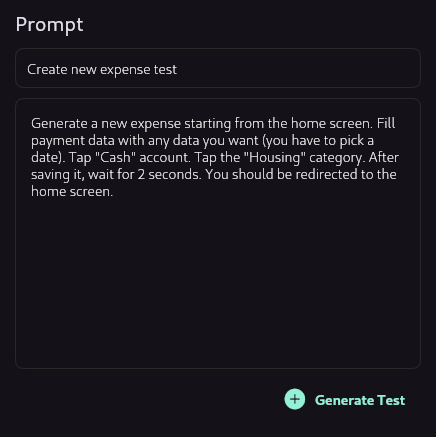The height and width of the screenshot is (437, 436).
Task: Click the word 'saving' in the description
Action: pos(50,175)
